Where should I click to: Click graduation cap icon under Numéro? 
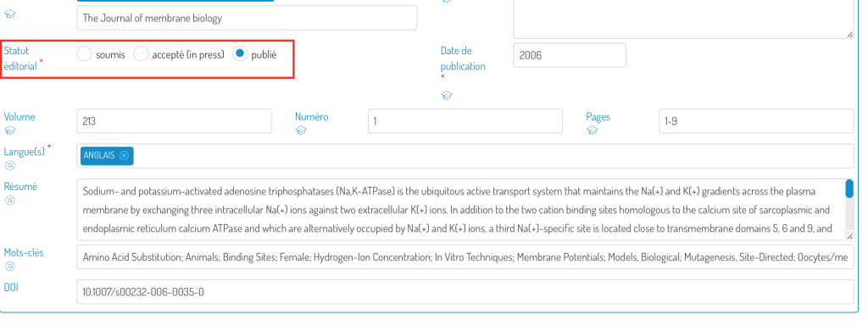301,131
